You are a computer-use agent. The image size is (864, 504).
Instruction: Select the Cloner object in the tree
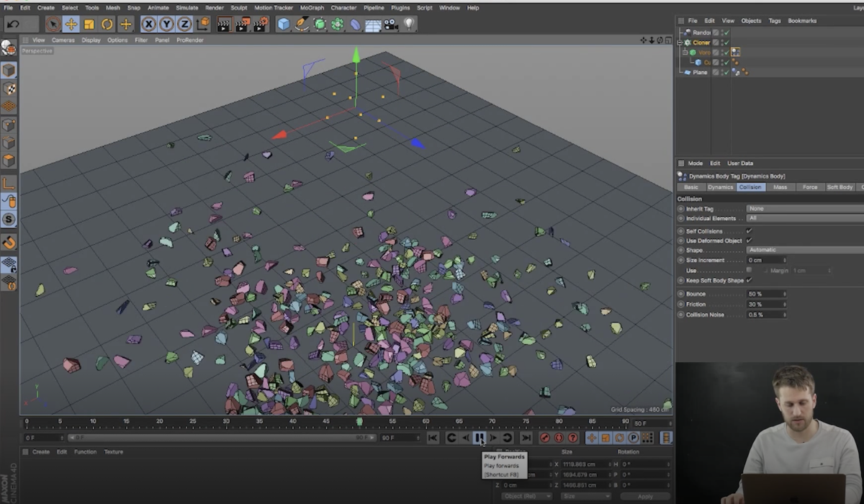pos(701,42)
